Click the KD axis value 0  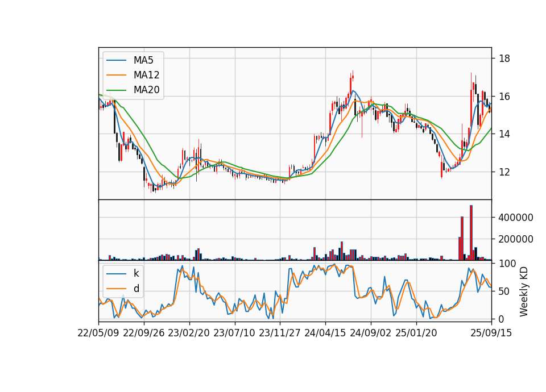tap(502, 319)
